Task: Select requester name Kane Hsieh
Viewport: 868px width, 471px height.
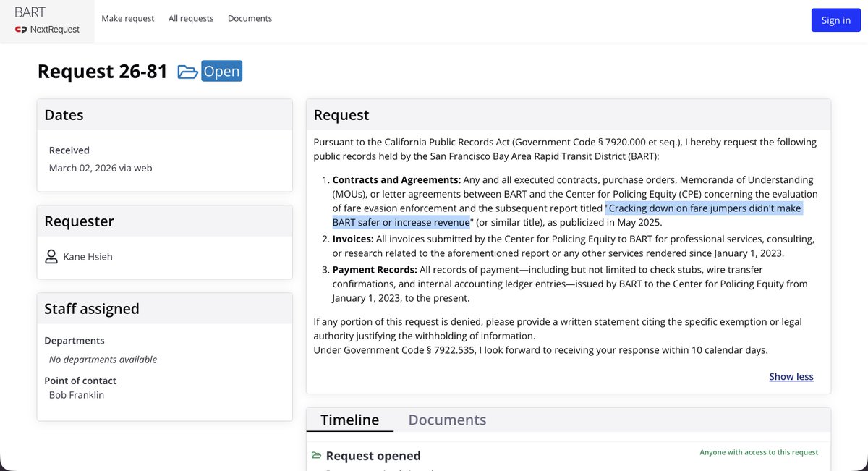Action: [88, 256]
